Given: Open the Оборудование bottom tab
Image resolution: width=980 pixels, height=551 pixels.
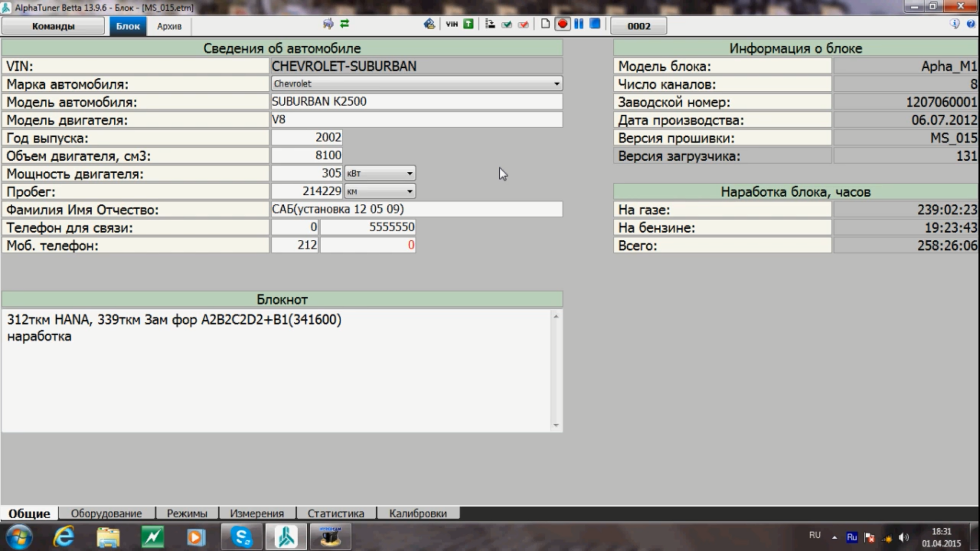Looking at the screenshot, I should click(106, 513).
